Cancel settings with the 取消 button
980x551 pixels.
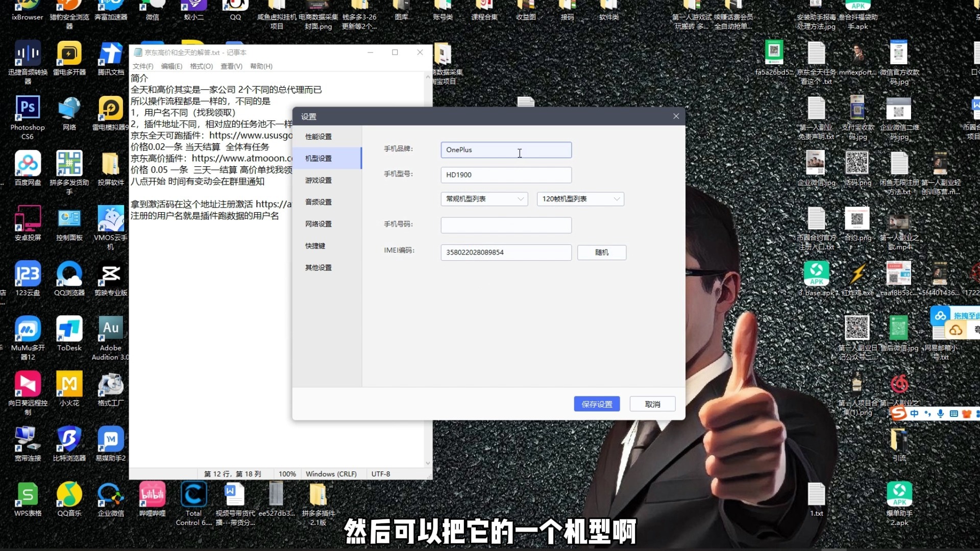pyautogui.click(x=652, y=404)
